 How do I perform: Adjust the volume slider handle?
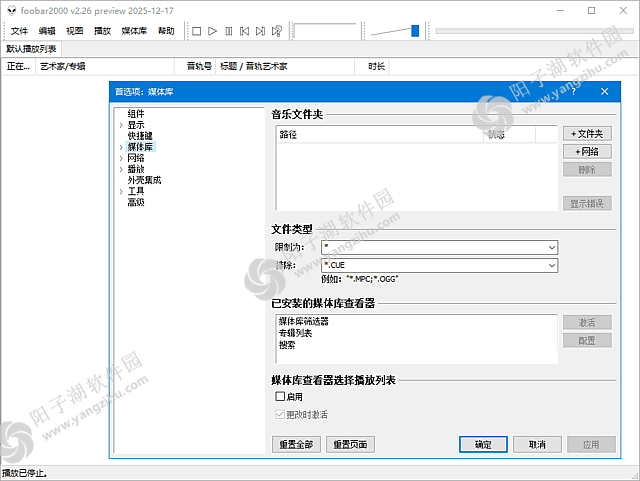point(415,31)
